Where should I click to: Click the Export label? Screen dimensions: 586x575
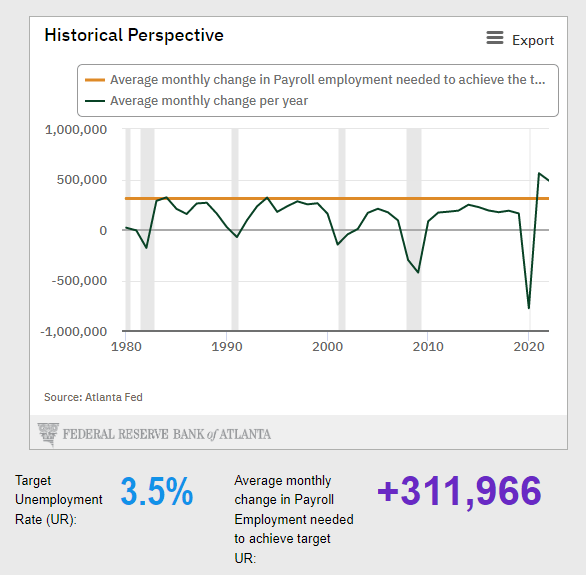(x=533, y=40)
